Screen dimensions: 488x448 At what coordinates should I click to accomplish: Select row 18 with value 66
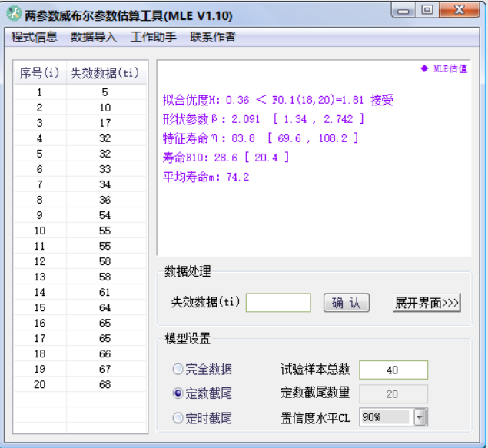80,354
